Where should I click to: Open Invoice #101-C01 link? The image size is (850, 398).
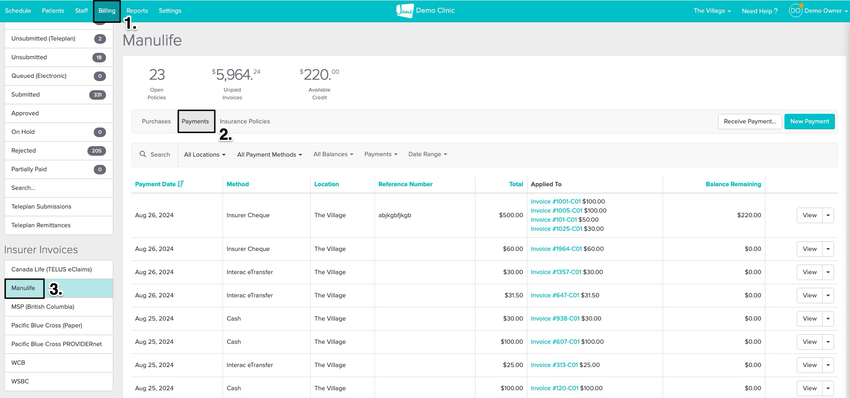553,220
